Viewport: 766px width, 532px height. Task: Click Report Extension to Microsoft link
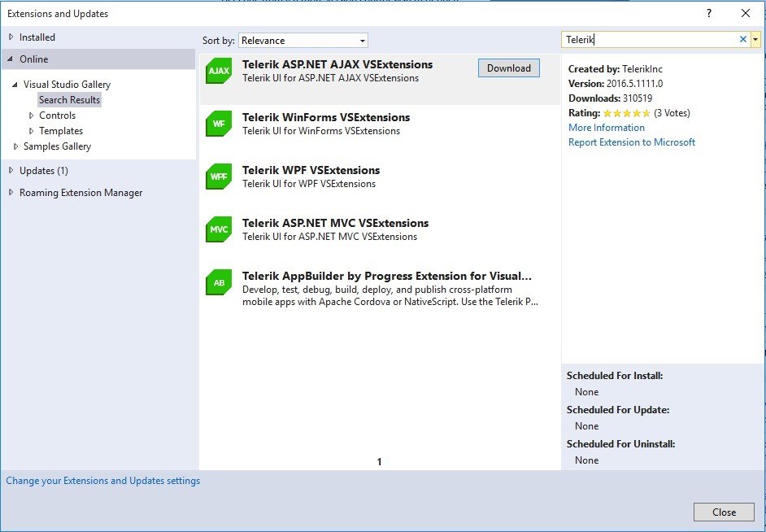632,142
